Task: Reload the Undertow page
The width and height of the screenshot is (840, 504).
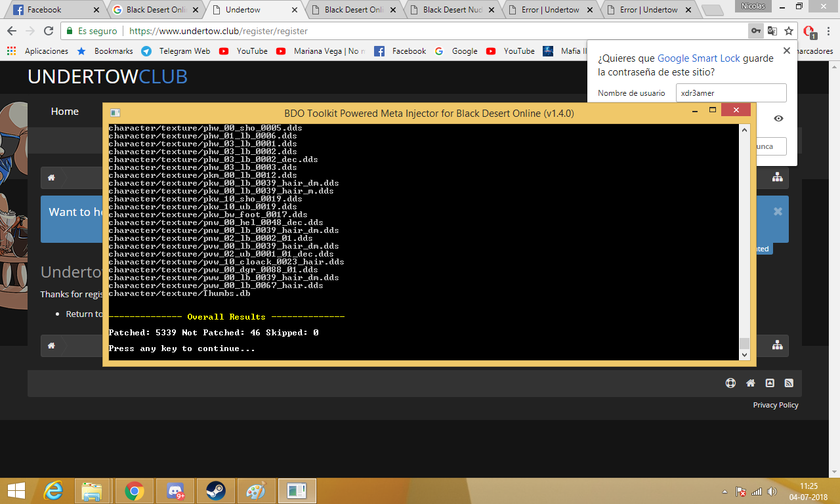Action: tap(49, 31)
